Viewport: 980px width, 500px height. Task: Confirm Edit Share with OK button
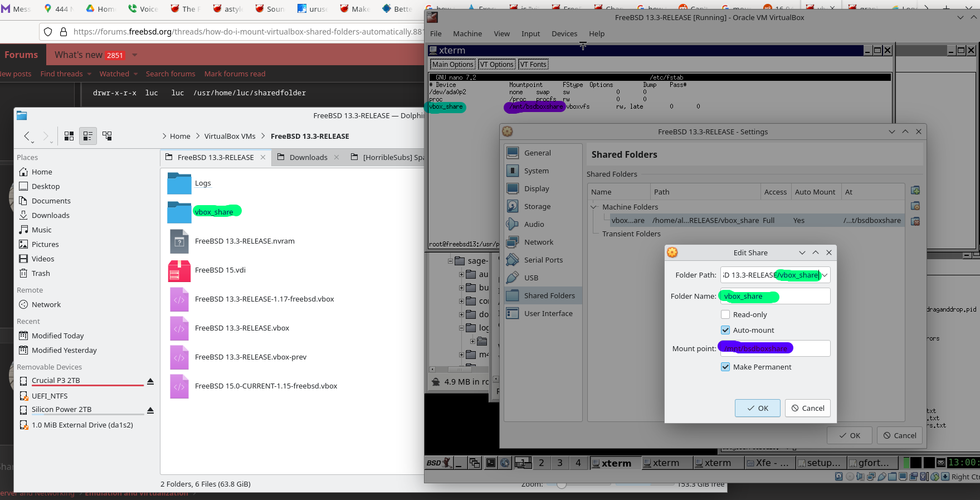tap(757, 408)
